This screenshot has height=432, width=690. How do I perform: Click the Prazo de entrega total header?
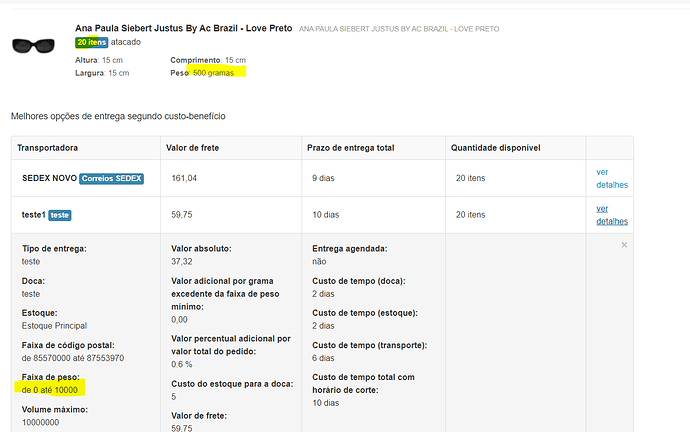tap(351, 148)
